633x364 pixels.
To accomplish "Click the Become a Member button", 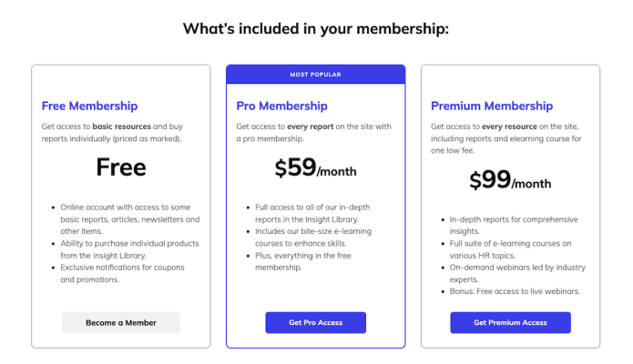I will pyautogui.click(x=121, y=322).
